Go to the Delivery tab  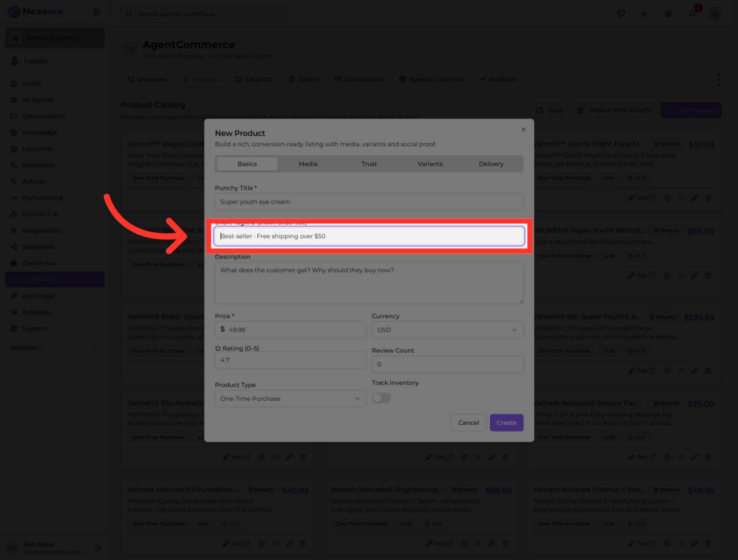click(x=491, y=164)
